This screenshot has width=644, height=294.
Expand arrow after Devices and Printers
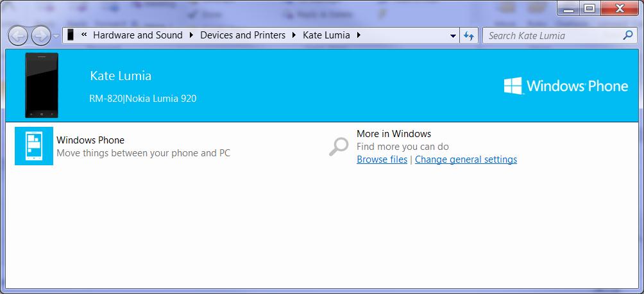[294, 35]
